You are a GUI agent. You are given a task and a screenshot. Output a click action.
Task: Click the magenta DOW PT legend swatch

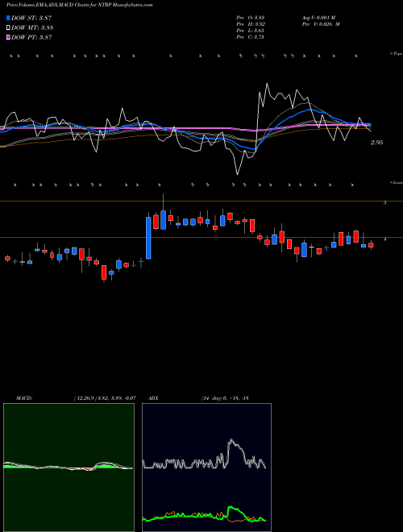click(9, 37)
